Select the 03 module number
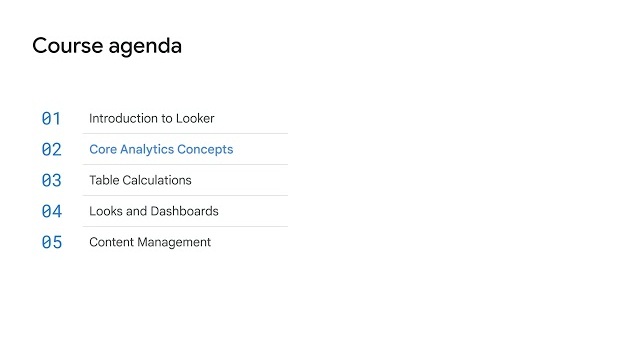This screenshot has width=640, height=360. point(51,180)
